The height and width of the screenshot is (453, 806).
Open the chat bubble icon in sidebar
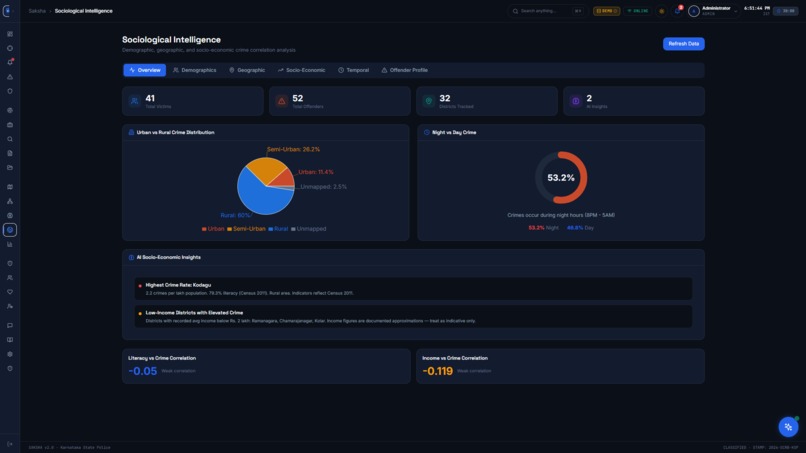10,325
